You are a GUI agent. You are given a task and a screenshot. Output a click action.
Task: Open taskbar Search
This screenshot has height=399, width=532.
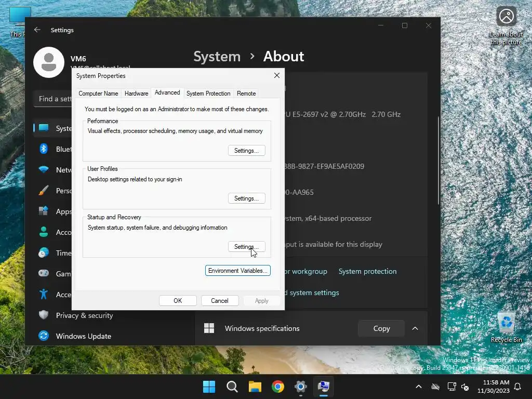(232, 387)
